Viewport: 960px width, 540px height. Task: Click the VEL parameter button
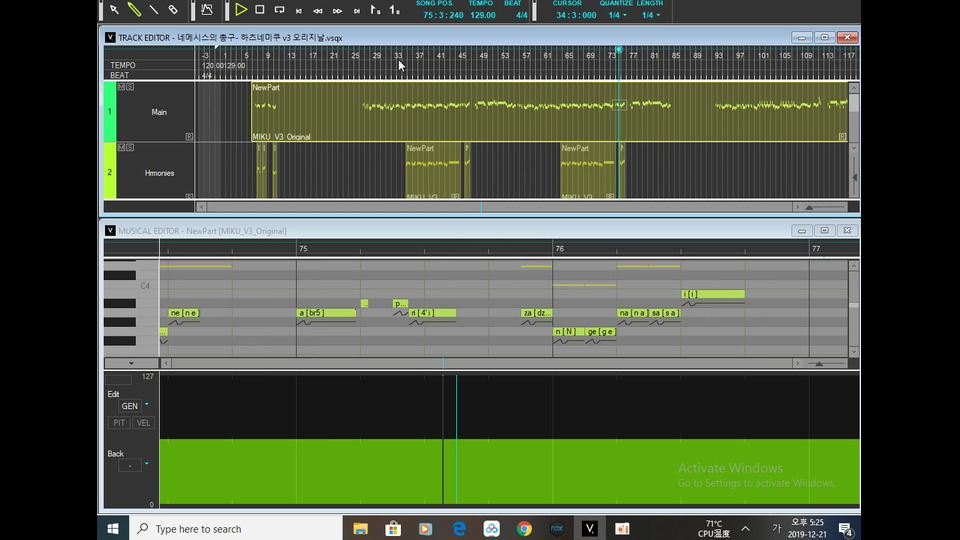[143, 423]
